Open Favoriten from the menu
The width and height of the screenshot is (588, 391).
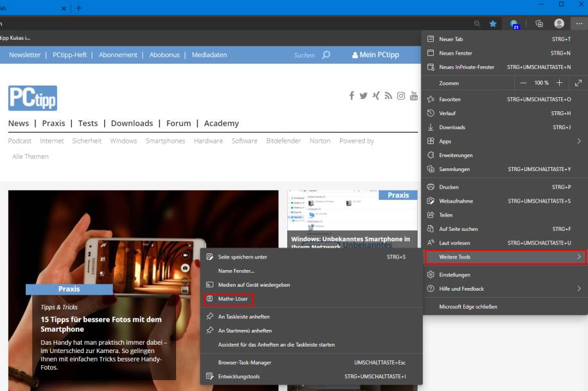pos(504,100)
